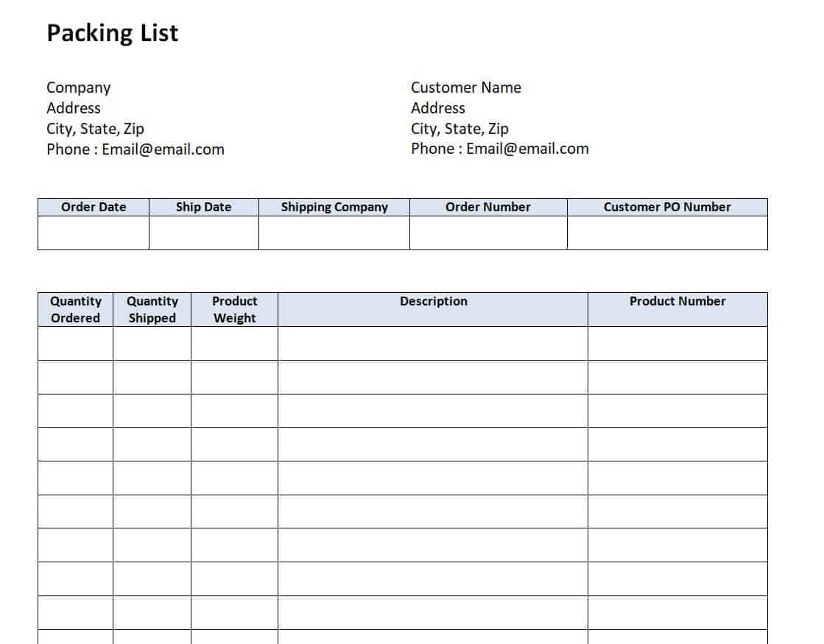Image resolution: width=824 pixels, height=644 pixels.
Task: Click the blank Shipping Company cell
Action: 334,233
